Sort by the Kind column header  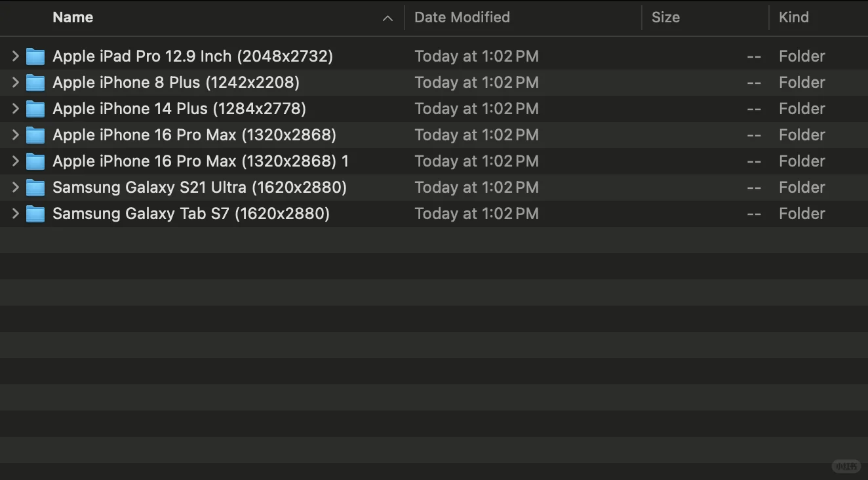[793, 18]
